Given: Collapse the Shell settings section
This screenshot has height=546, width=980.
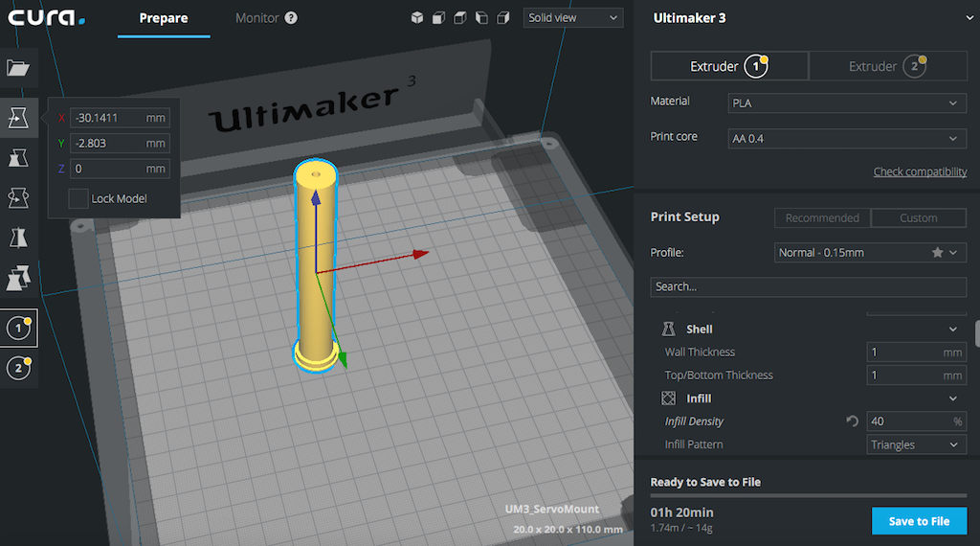Looking at the screenshot, I should coord(952,329).
